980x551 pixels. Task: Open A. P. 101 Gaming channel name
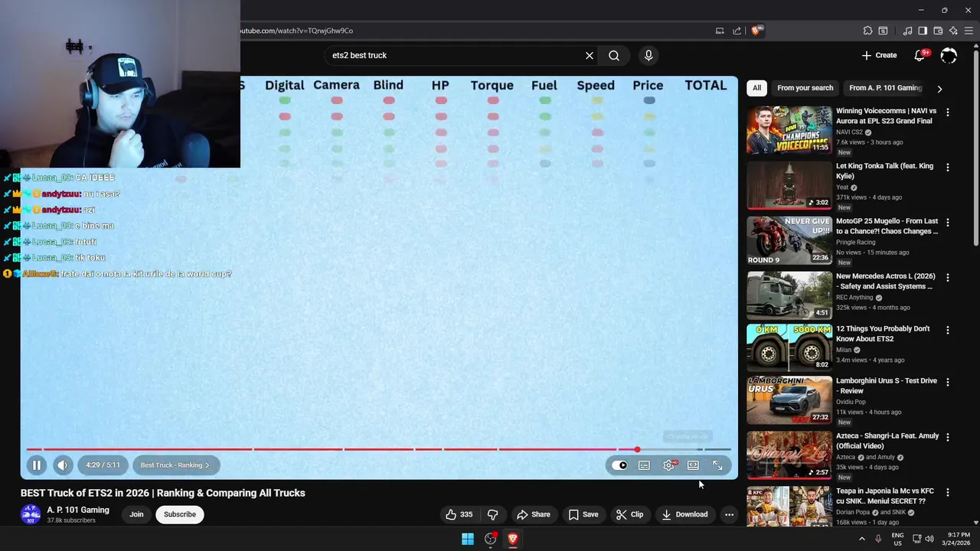[78, 510]
